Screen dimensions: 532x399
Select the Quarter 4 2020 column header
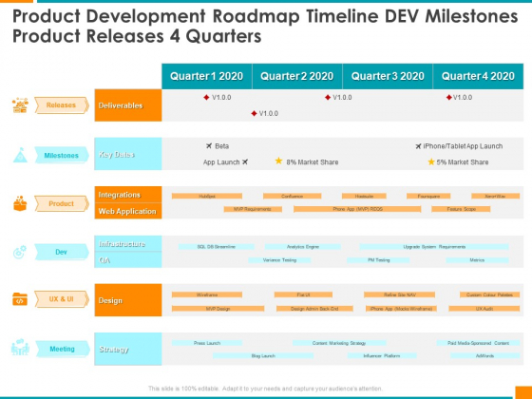(x=478, y=76)
